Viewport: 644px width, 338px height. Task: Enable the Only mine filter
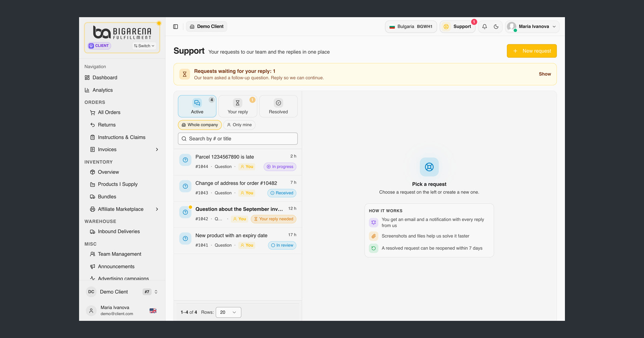239,125
